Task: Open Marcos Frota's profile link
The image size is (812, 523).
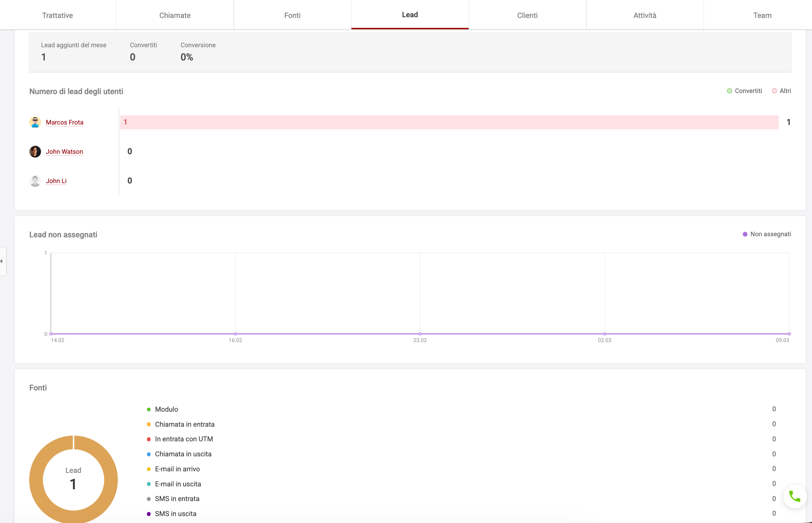Action: click(x=64, y=122)
